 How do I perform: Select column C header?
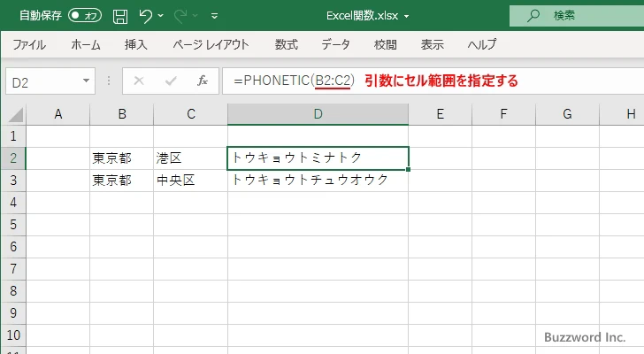[190, 114]
